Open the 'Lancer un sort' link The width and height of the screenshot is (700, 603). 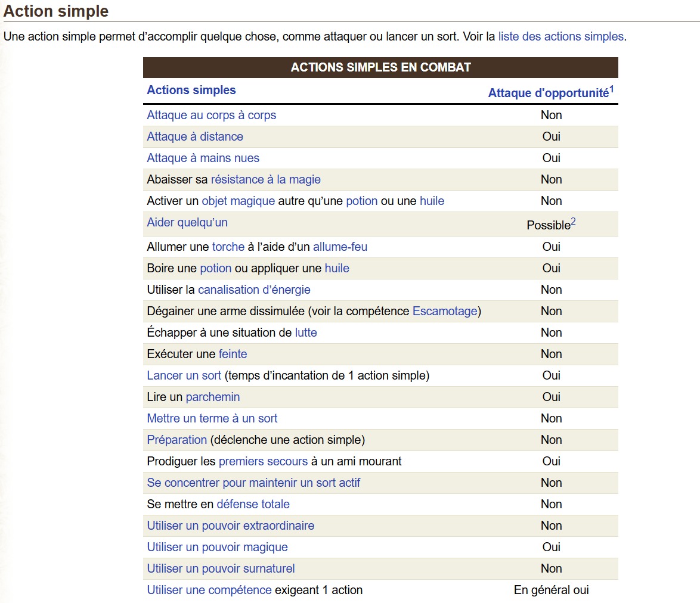click(184, 375)
